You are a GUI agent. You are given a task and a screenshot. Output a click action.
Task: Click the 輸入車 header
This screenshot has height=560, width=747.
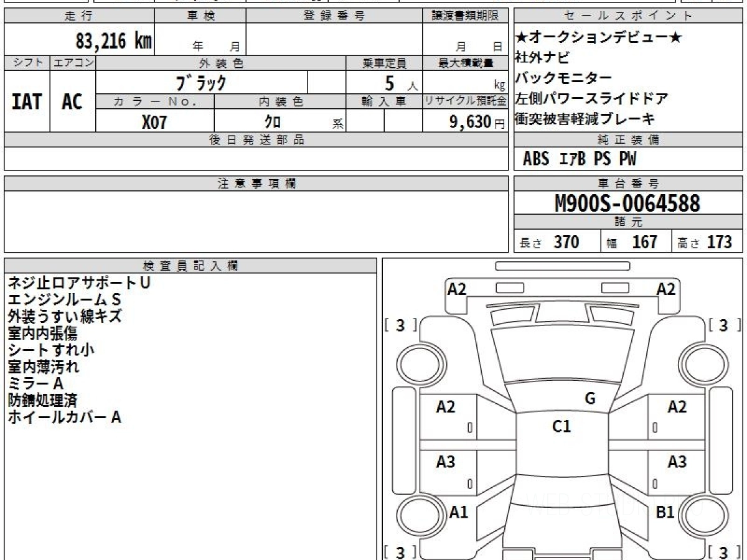(384, 101)
